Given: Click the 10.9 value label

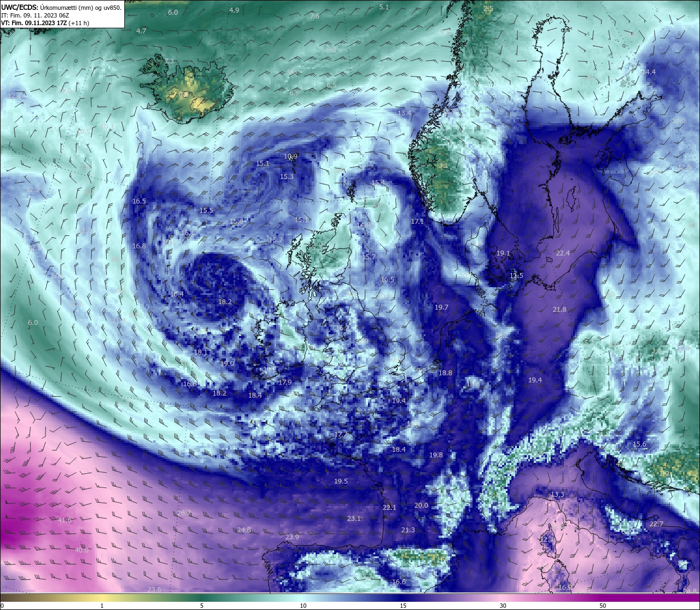Looking at the screenshot, I should tap(291, 156).
